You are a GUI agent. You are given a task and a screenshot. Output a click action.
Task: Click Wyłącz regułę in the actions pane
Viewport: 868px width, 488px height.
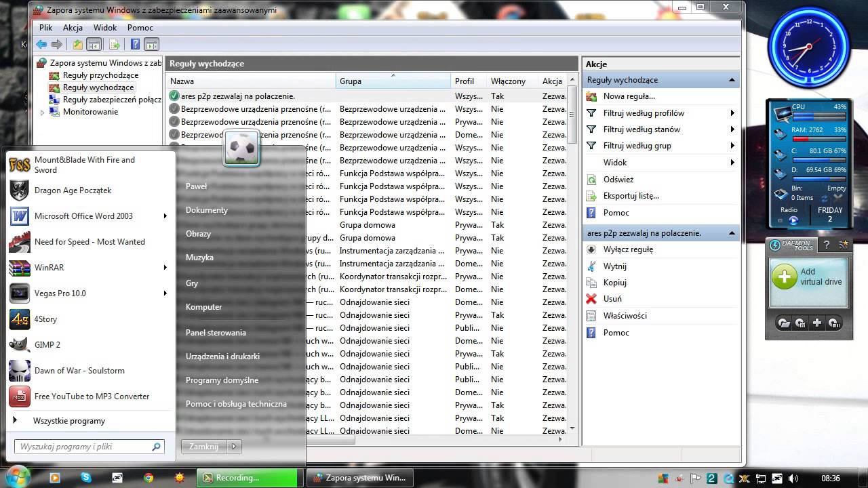pos(628,249)
